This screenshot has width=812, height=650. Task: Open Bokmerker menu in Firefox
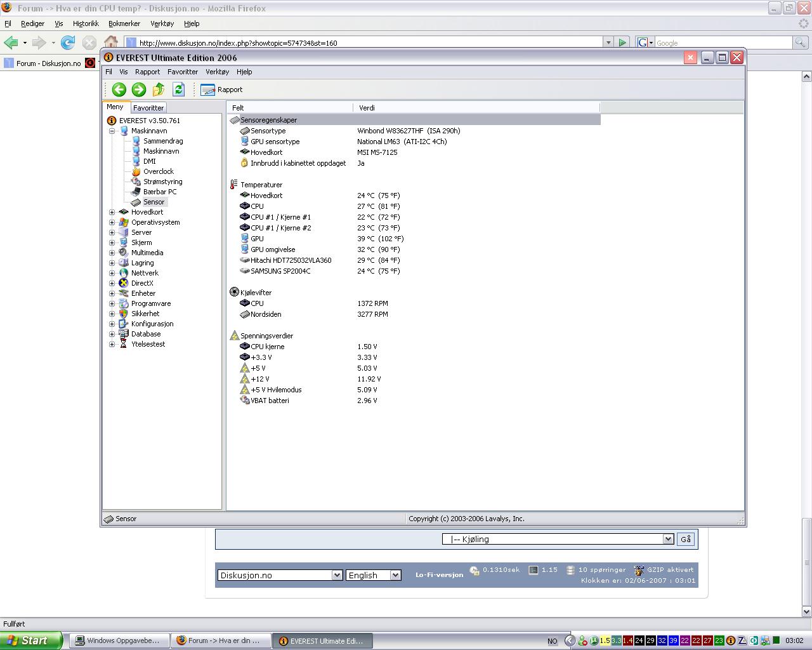[x=124, y=23]
